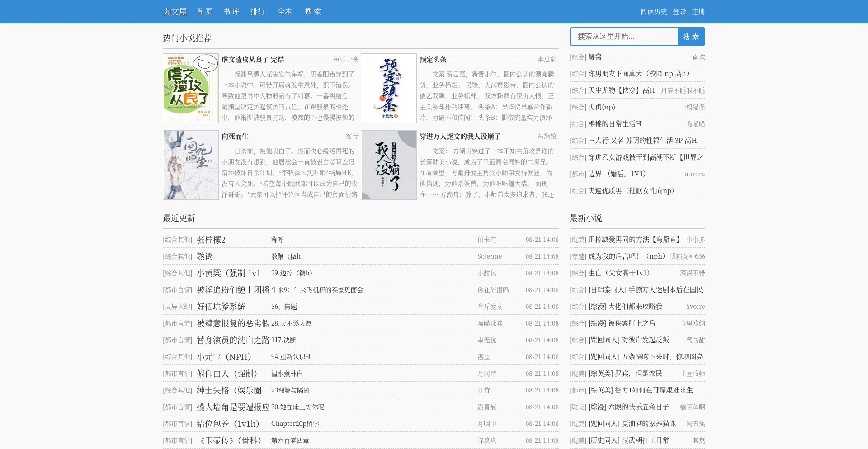Viewport: 868px width, 449px height.
Task: Open the 预定头条 book cover
Action: [389, 88]
